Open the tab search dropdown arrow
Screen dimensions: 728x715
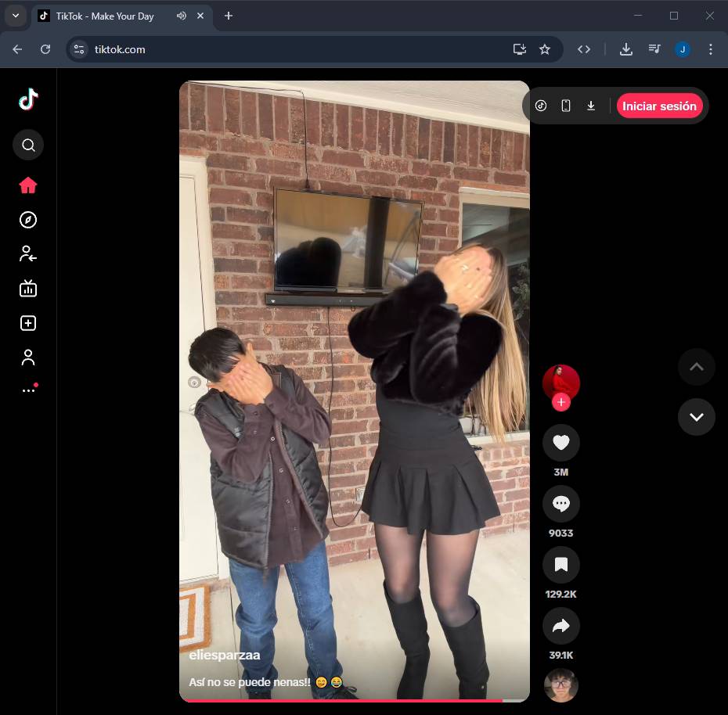click(15, 16)
